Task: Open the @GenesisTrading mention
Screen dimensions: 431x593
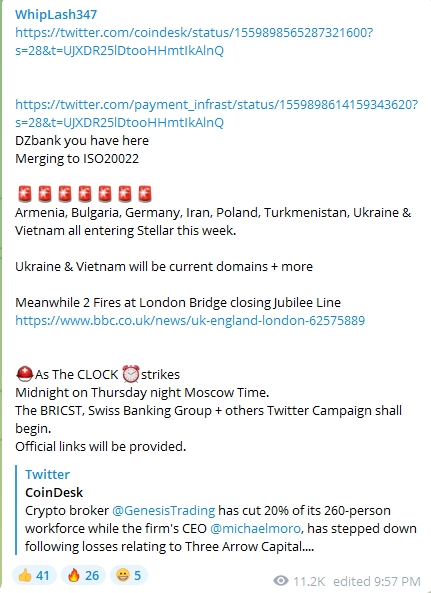Action: (164, 511)
